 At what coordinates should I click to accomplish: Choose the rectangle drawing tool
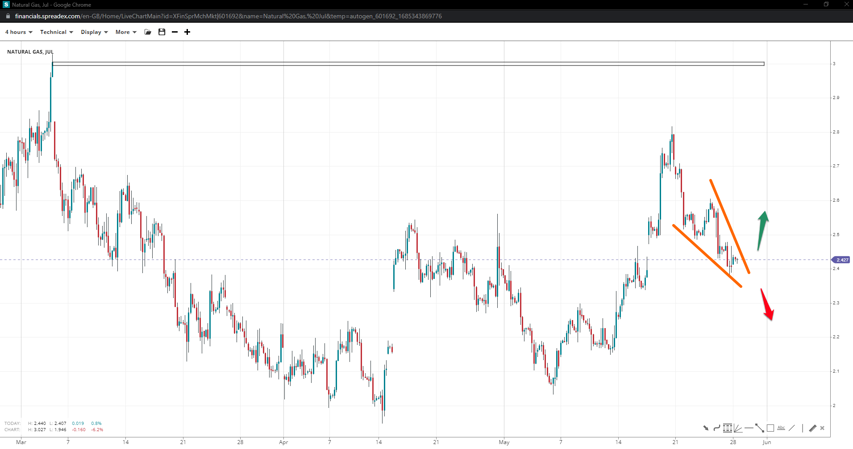tap(770, 428)
